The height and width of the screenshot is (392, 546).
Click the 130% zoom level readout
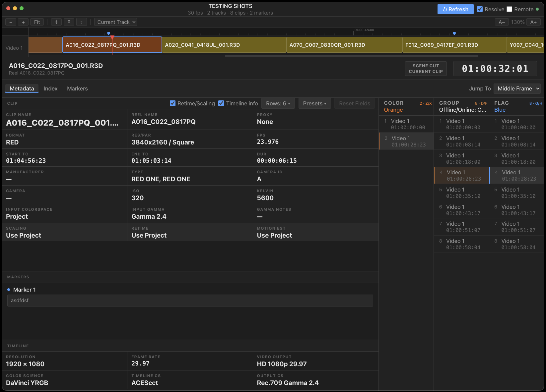click(x=517, y=22)
